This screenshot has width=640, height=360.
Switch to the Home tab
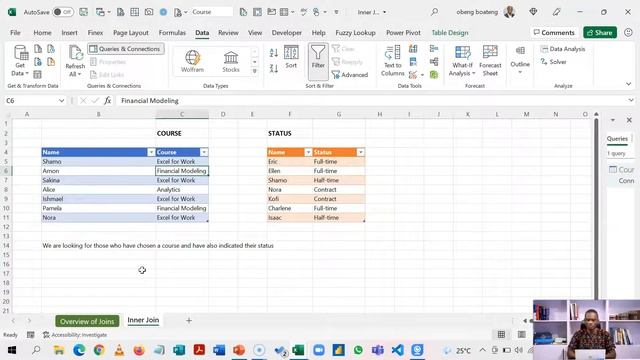(x=42, y=33)
